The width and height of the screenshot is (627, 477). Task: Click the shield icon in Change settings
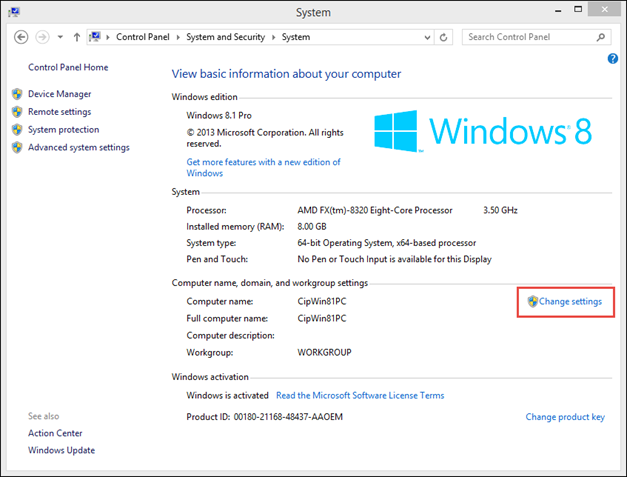pyautogui.click(x=533, y=301)
